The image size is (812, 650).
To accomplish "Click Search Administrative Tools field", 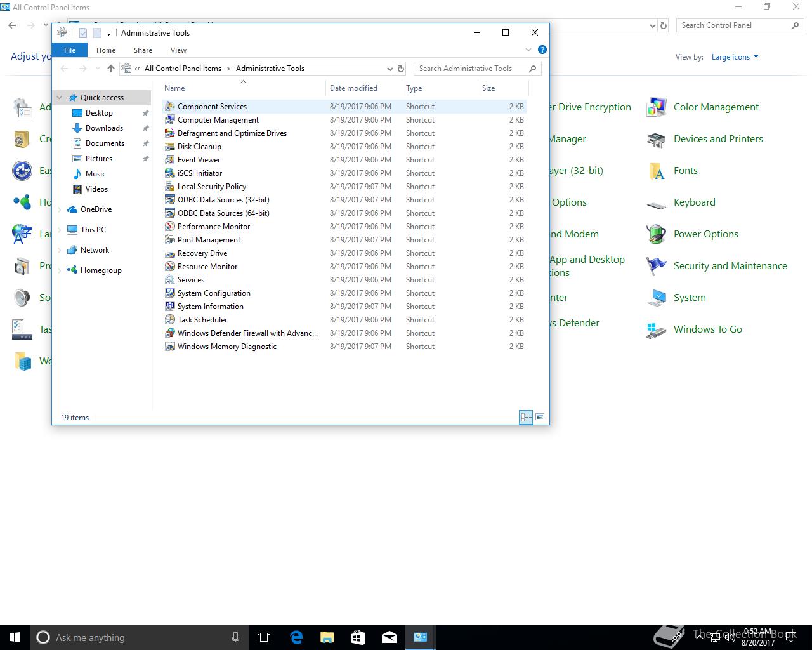I will click(478, 69).
